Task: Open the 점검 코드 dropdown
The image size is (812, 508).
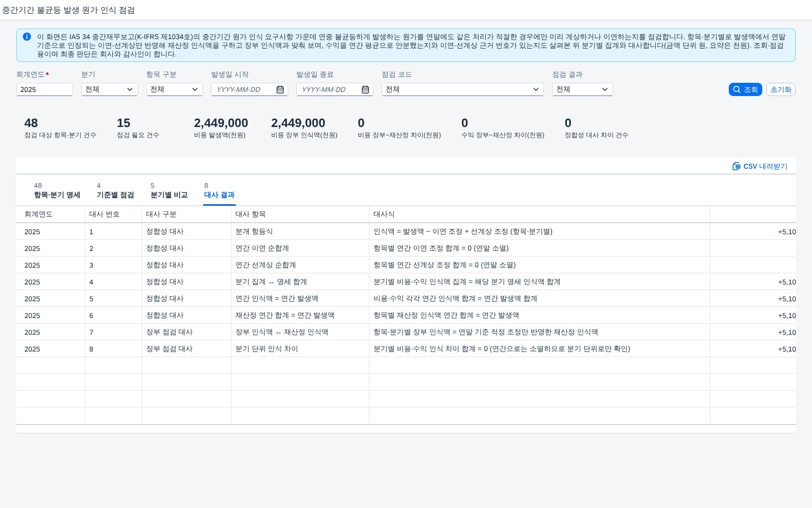Action: tap(463, 89)
